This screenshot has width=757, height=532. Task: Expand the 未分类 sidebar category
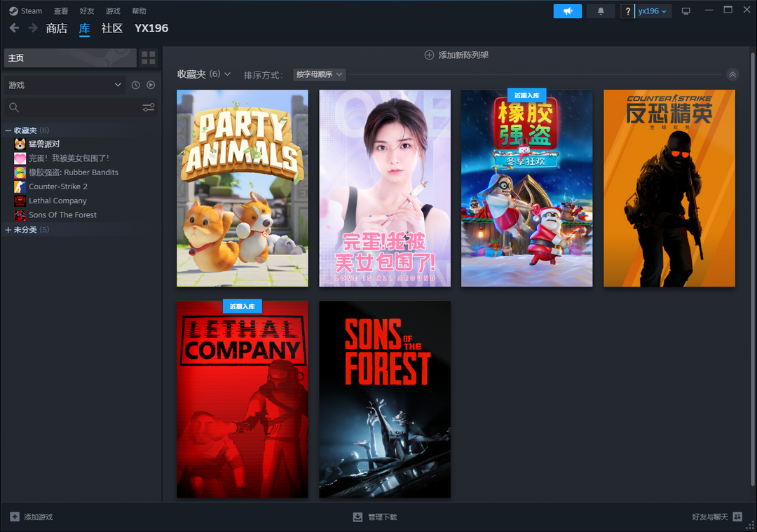coord(8,230)
